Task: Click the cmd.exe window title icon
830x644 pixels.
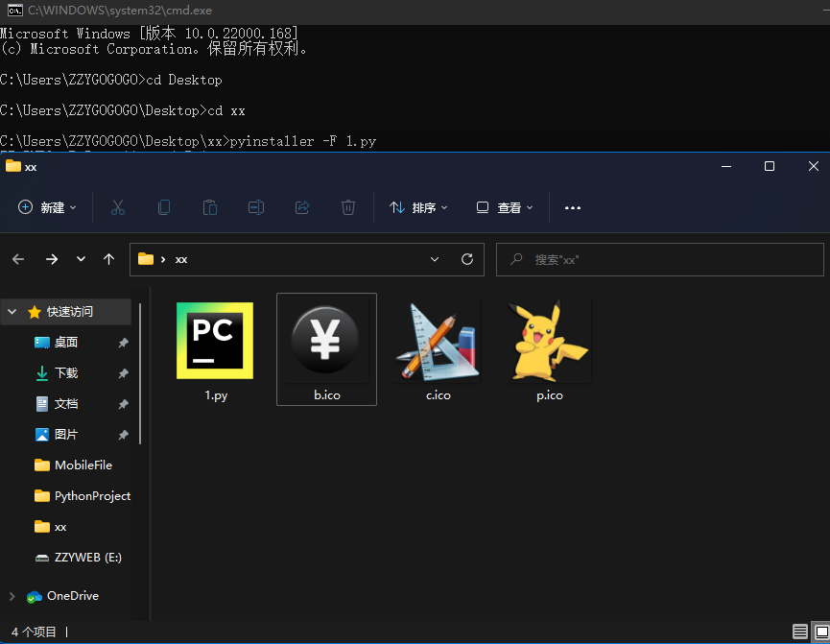Action: click(14, 10)
